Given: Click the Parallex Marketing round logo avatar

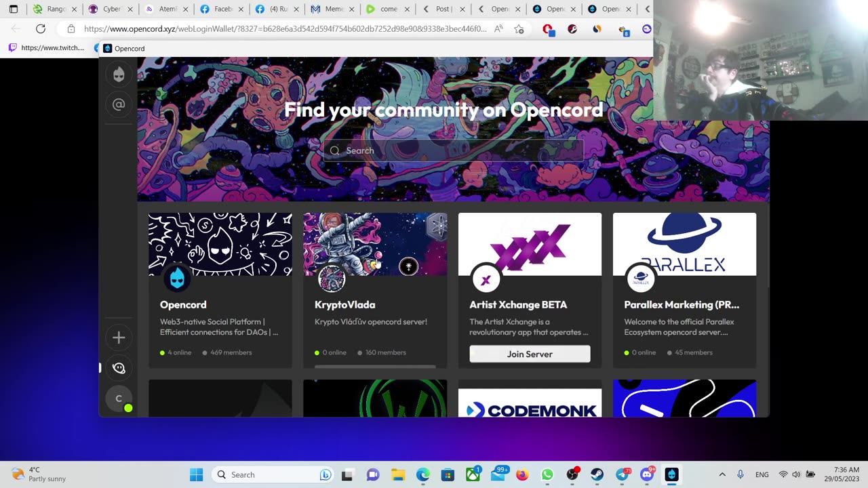Looking at the screenshot, I should coord(641,278).
